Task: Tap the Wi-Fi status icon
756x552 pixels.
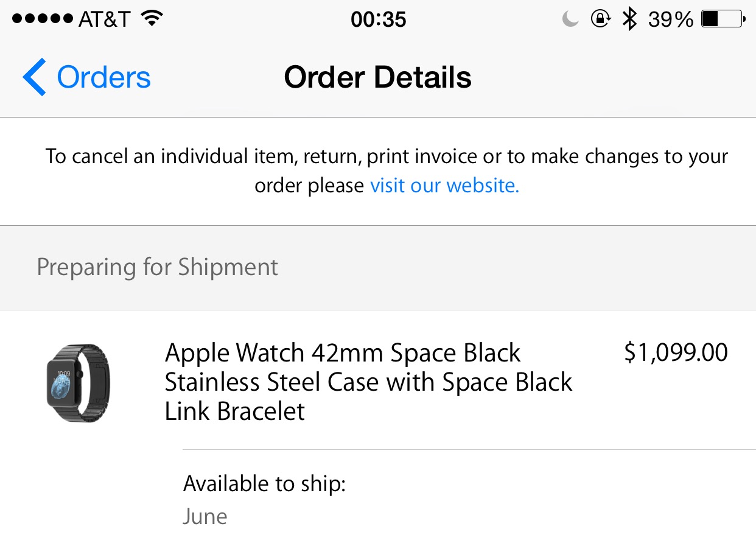Action: pos(152,19)
